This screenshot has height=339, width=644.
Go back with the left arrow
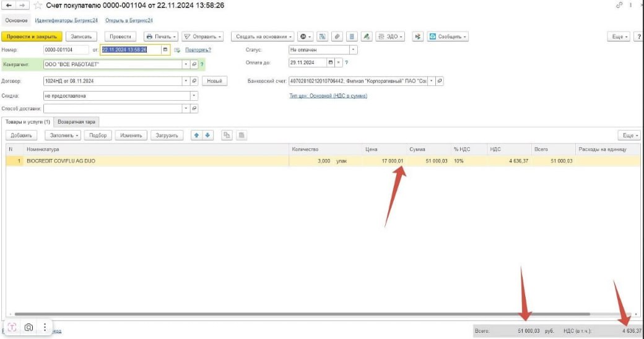point(9,6)
